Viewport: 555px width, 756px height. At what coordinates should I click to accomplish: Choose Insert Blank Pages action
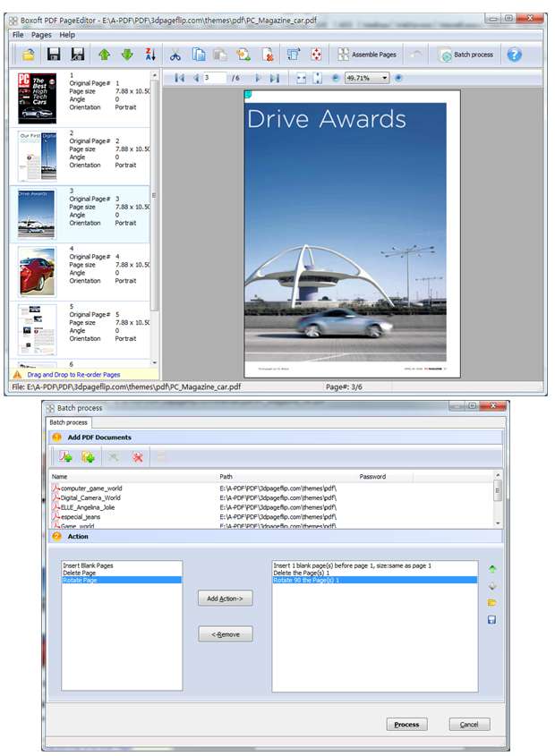click(122, 565)
